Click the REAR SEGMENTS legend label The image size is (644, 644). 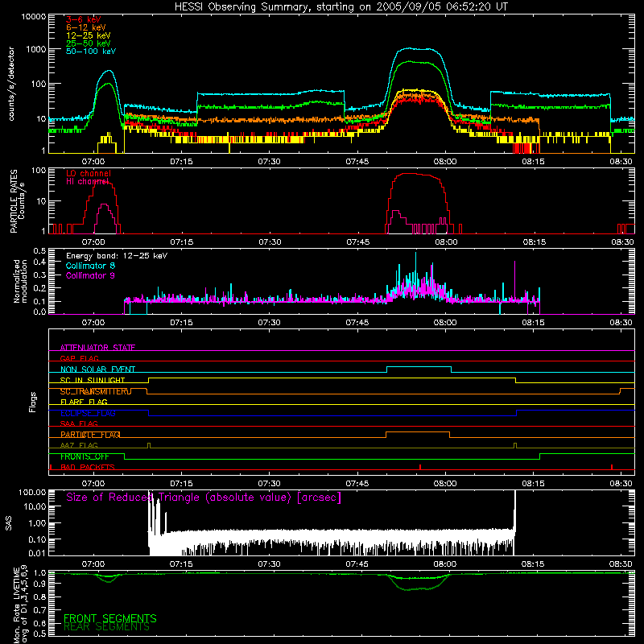coord(106,627)
